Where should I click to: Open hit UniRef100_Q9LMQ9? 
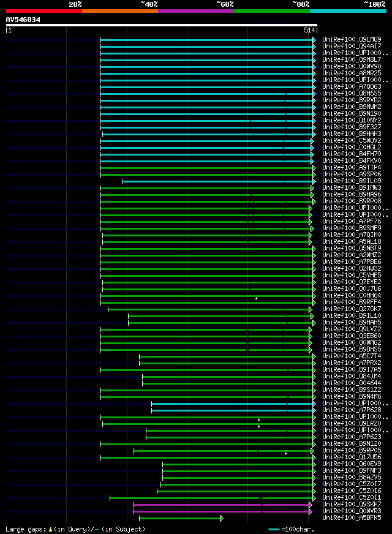tap(352, 40)
